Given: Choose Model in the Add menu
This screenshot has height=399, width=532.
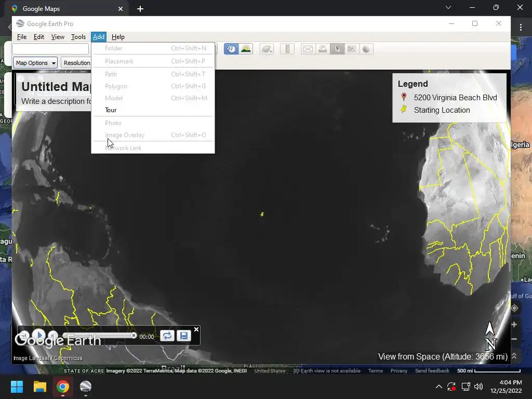Looking at the screenshot, I should tap(153, 98).
